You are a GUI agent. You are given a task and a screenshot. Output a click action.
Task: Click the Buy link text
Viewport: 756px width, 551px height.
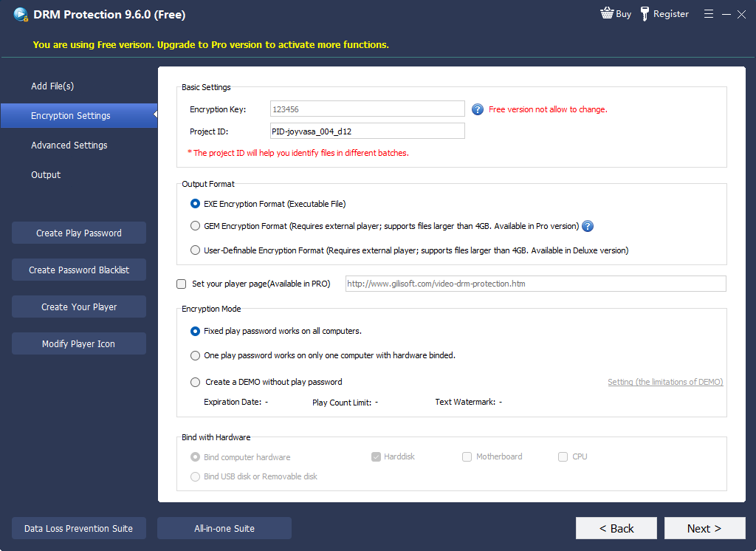click(623, 14)
